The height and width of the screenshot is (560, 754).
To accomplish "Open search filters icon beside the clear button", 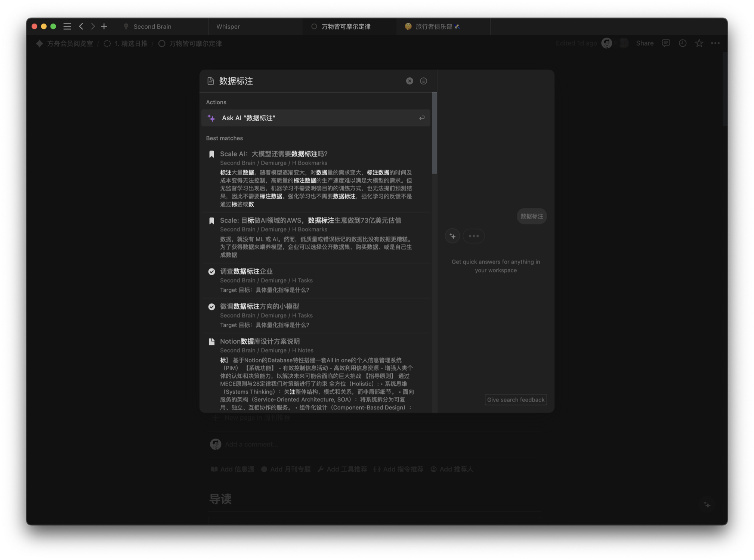I will click(423, 81).
